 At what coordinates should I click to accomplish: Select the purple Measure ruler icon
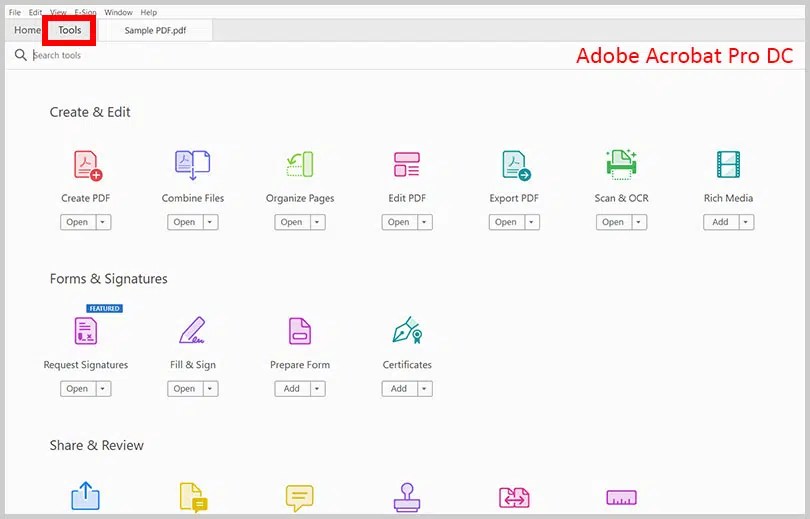[x=621, y=498]
